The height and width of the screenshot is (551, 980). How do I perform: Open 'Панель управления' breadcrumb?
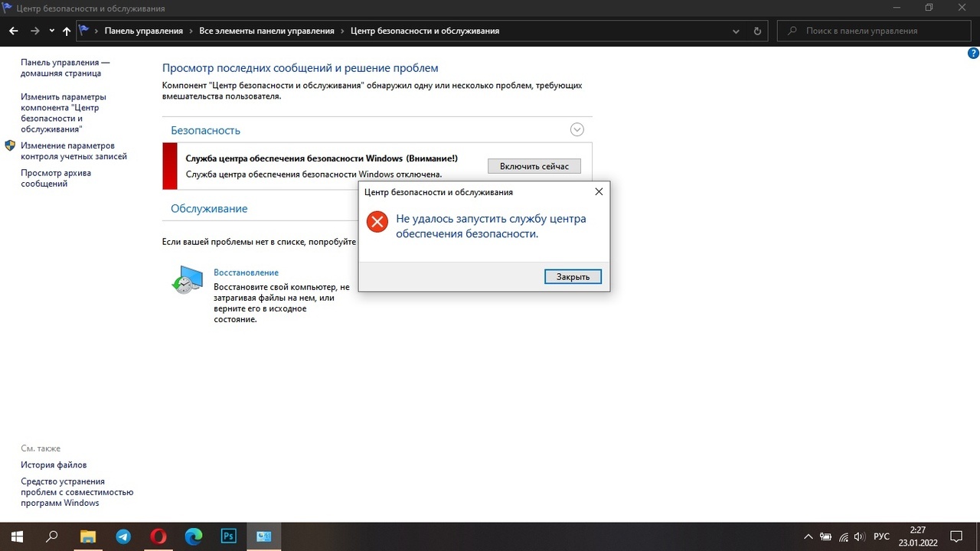tap(144, 31)
